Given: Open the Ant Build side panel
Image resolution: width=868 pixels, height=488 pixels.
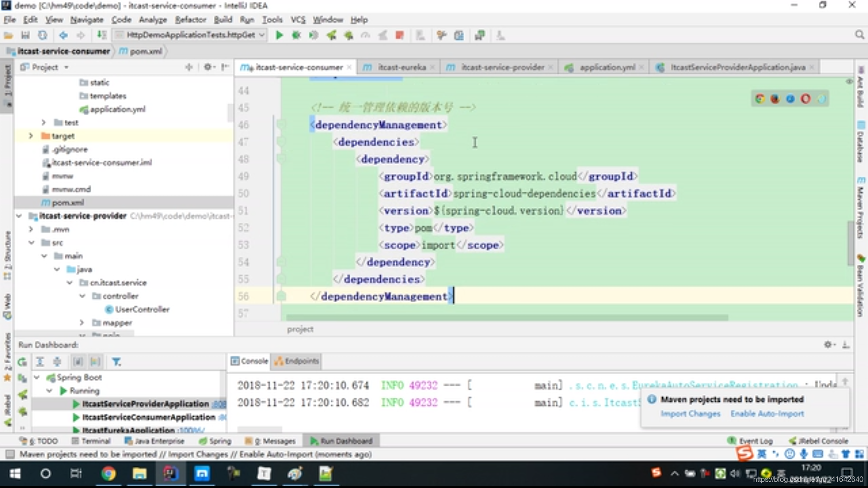Looking at the screenshot, I should tap(860, 88).
